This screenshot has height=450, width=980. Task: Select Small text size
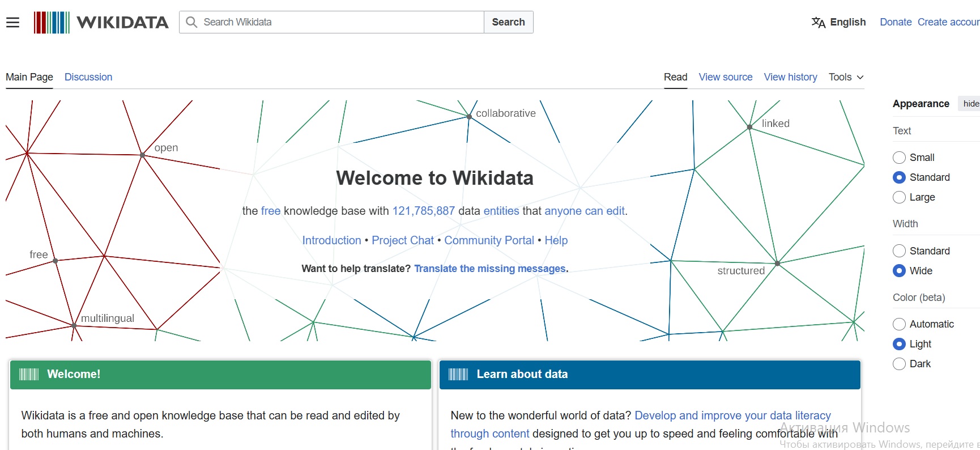[x=899, y=158]
